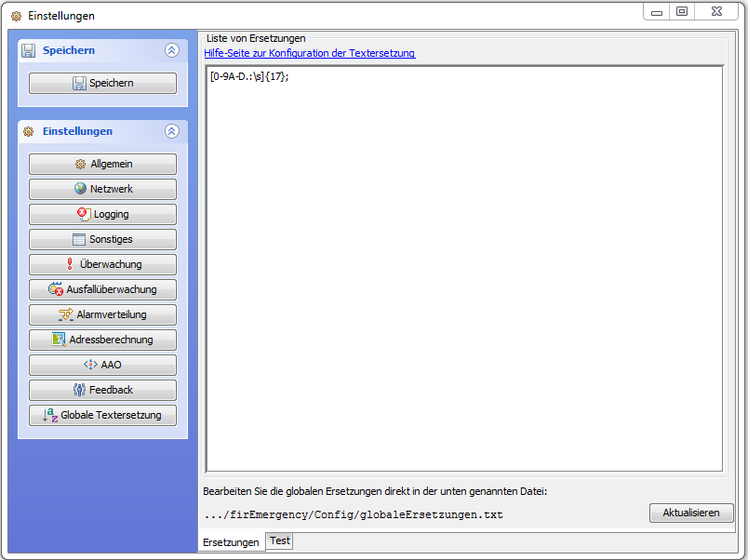This screenshot has width=748, height=560.
Task: Click the floppy disk icon on Speichern button
Action: 80,84
